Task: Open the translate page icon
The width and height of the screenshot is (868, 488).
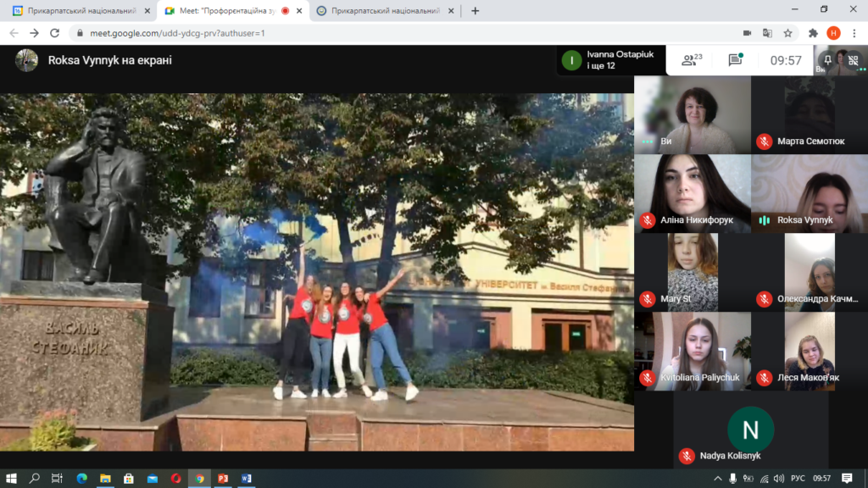Action: [x=767, y=33]
